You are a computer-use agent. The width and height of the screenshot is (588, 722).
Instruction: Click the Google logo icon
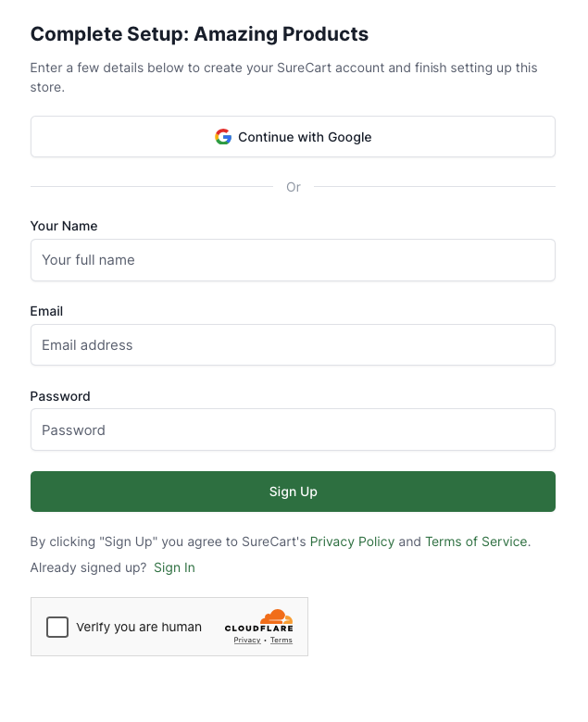pos(223,137)
